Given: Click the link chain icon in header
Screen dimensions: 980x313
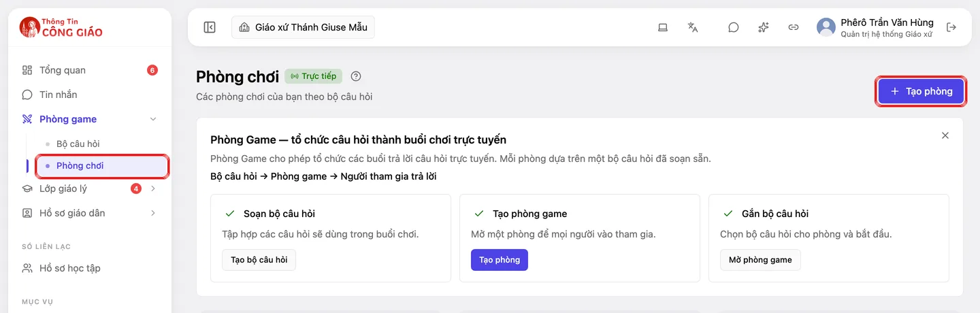Looking at the screenshot, I should pyautogui.click(x=793, y=27).
